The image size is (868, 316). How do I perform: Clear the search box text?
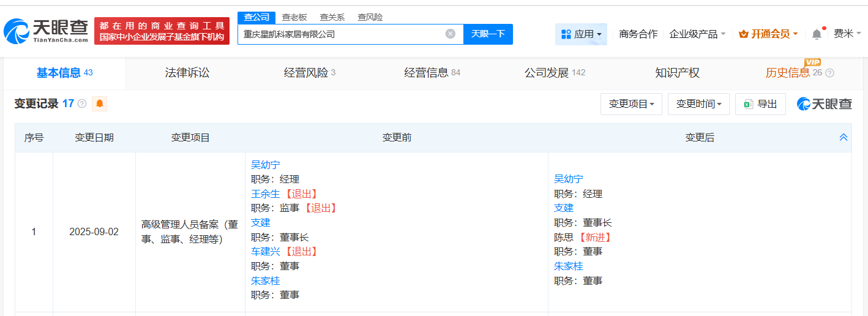tap(451, 34)
